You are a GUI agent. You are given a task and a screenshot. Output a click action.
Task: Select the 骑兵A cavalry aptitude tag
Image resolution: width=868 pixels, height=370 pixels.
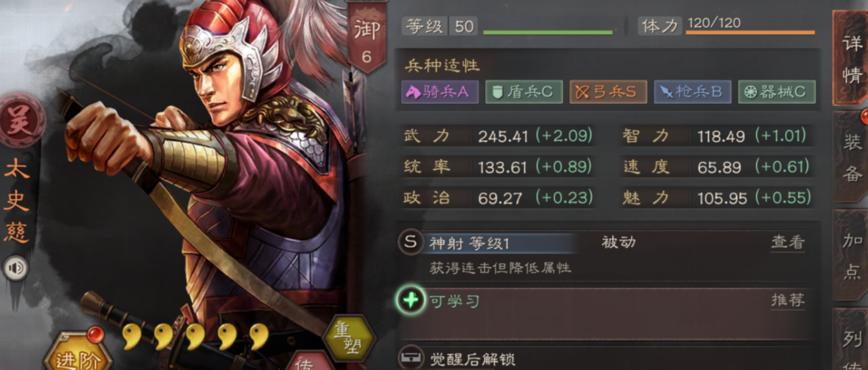pos(440,91)
